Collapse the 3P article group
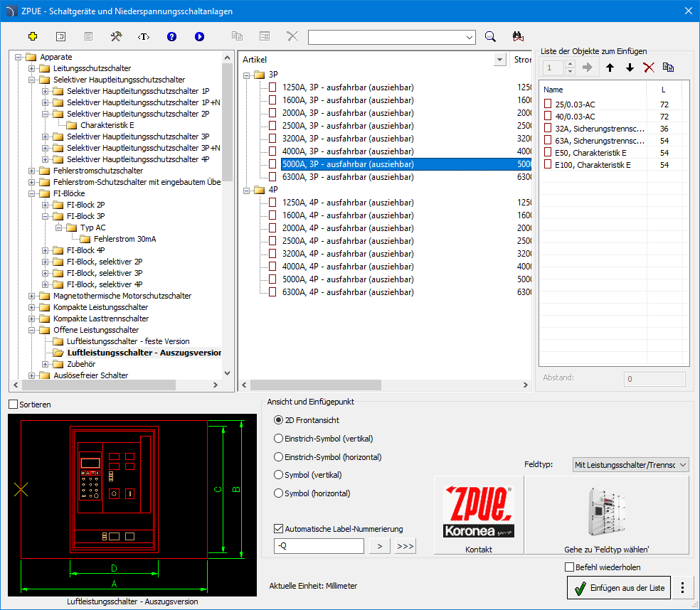Viewport: 700px width, 610px height. [247, 75]
